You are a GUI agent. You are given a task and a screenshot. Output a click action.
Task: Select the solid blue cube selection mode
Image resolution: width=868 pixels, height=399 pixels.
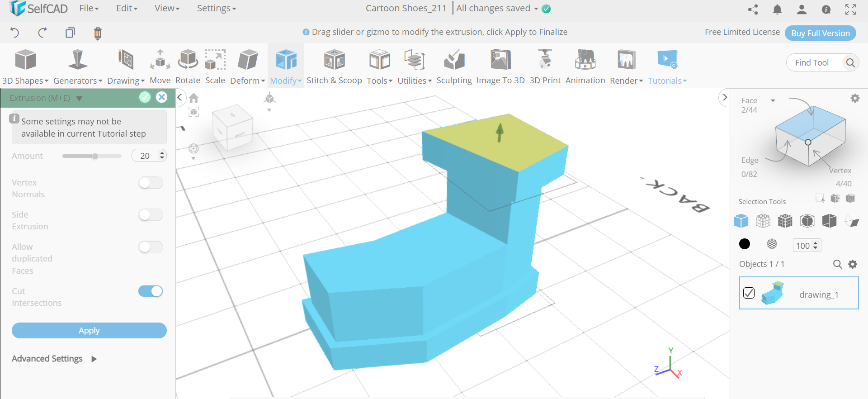click(x=741, y=221)
